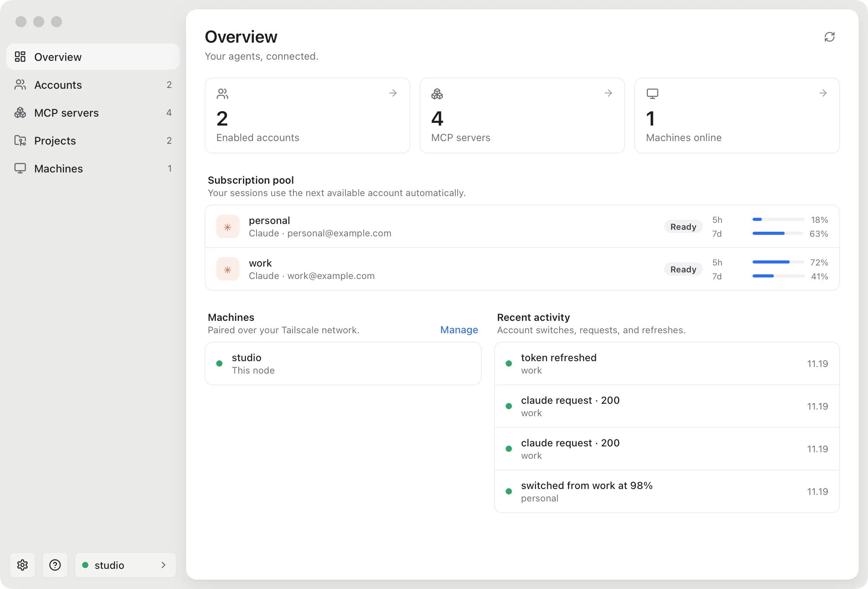The image size is (868, 589).
Task: Click the Accounts sidebar people icon
Action: (x=20, y=84)
